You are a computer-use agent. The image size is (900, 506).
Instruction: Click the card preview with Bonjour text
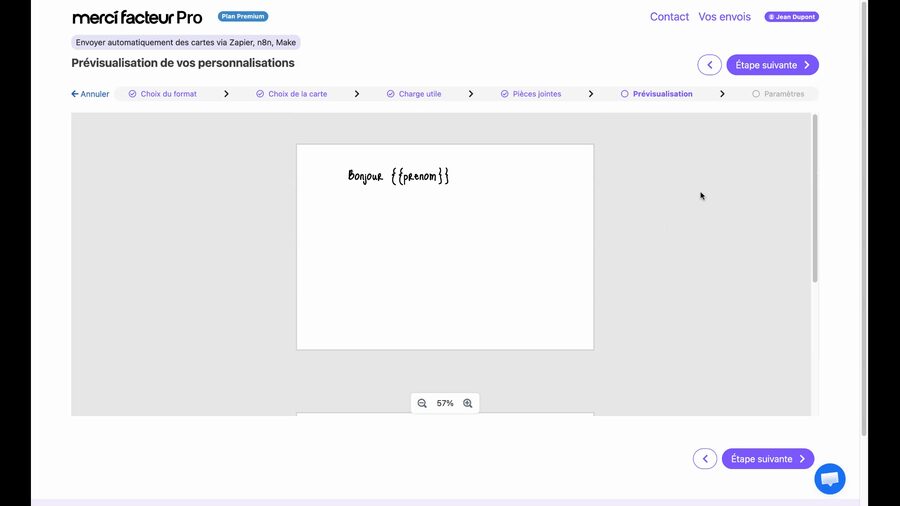pos(445,247)
